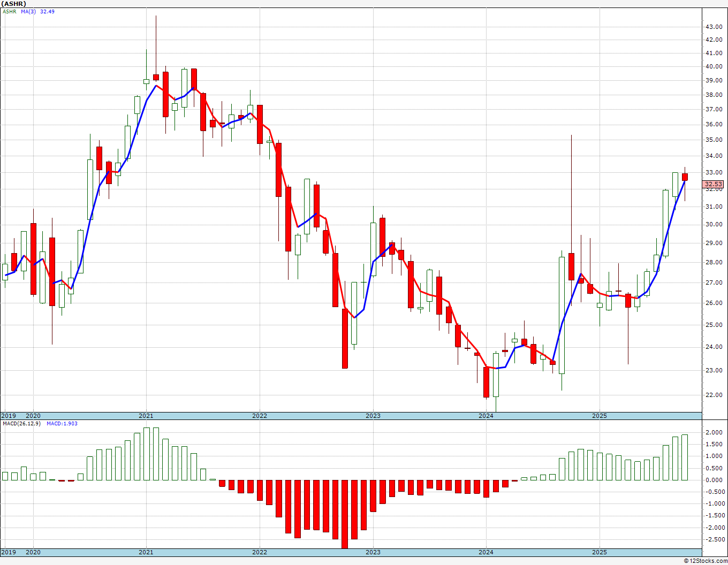Viewport: 728px width, 565px height.
Task: Select the 27.00 price axis label
Action: click(714, 282)
